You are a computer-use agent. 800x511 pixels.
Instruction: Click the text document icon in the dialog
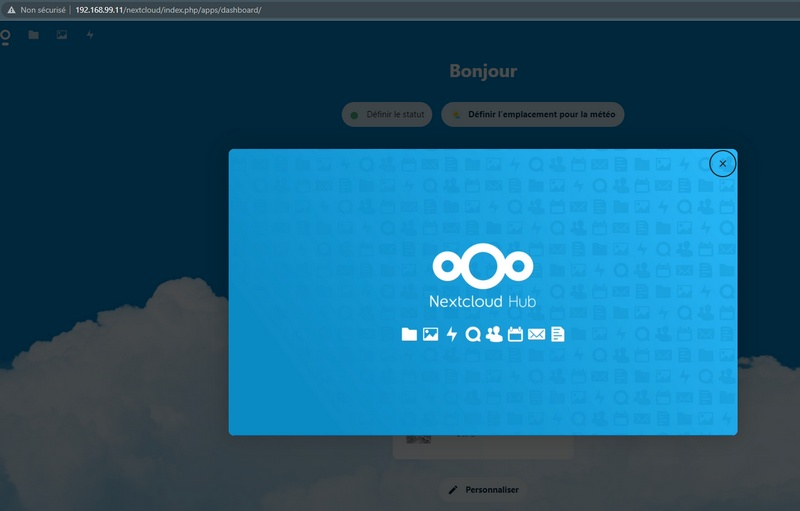[558, 334]
